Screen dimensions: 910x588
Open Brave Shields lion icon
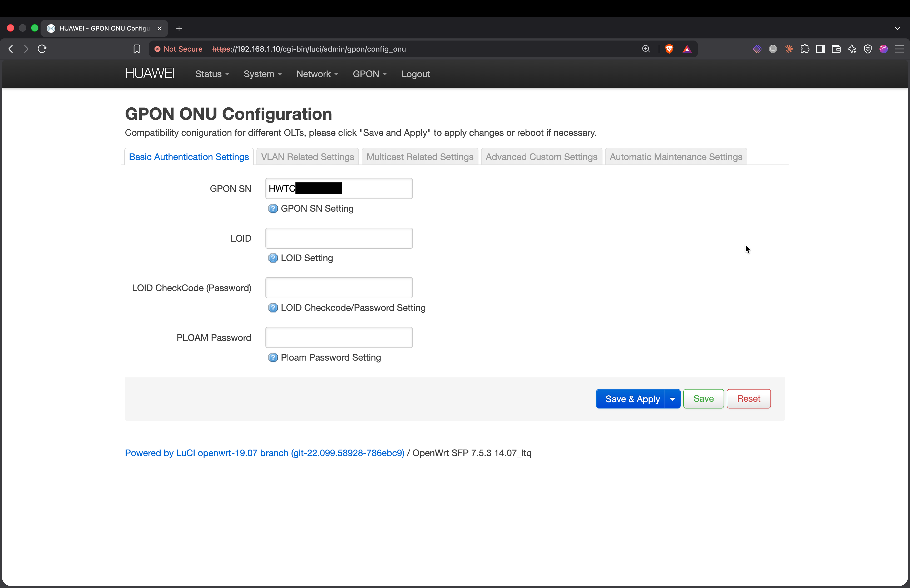pyautogui.click(x=669, y=49)
